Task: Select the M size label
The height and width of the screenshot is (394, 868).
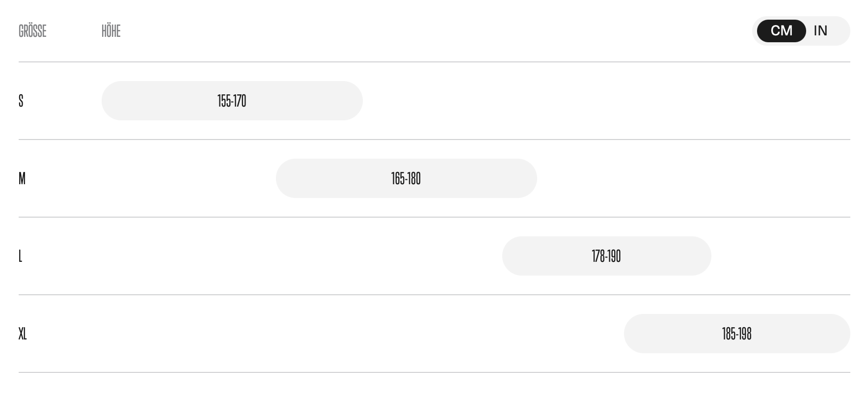Action: pos(22,178)
